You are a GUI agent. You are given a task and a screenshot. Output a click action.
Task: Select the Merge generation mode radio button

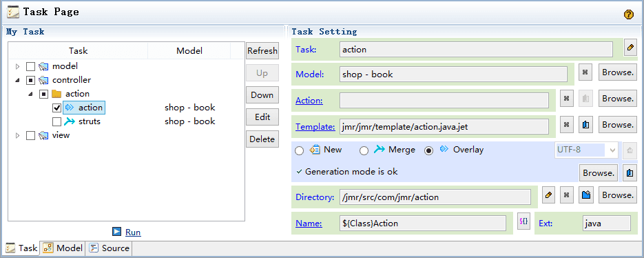tap(364, 150)
